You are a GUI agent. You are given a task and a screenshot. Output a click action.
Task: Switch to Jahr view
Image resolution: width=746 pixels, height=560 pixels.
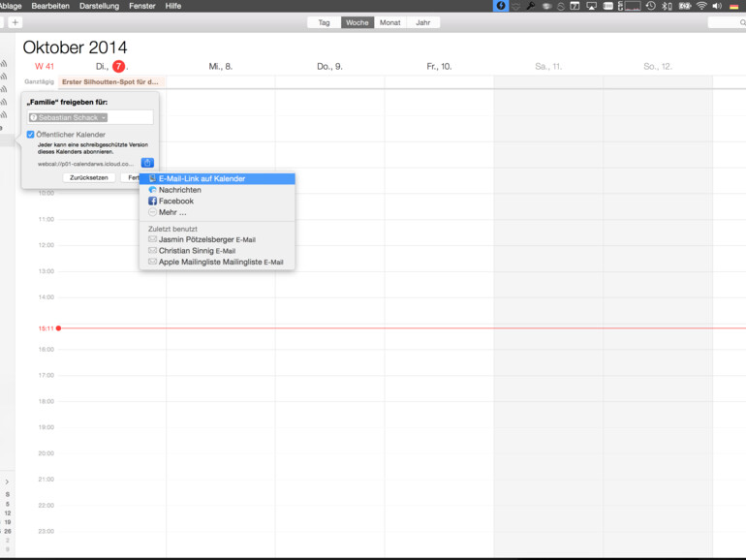coord(423,22)
